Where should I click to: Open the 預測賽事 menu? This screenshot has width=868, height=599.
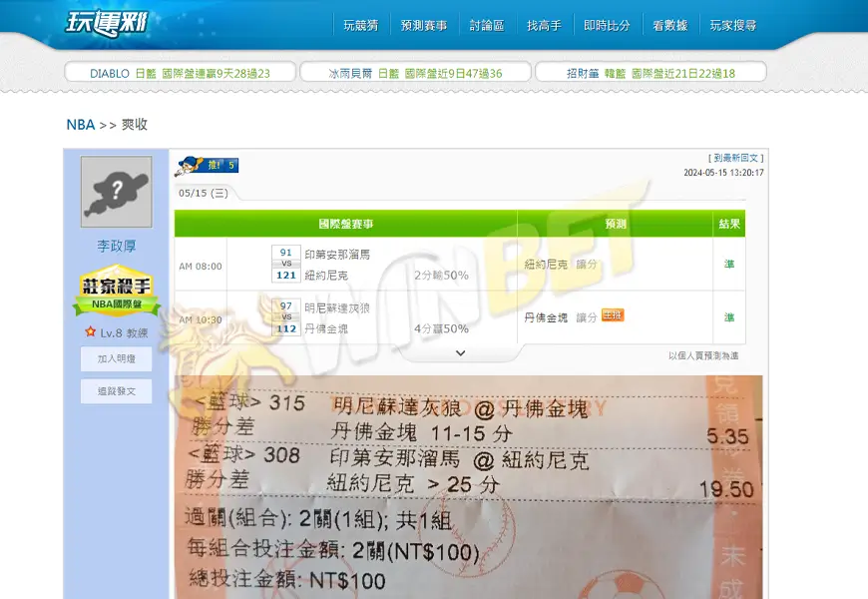(x=424, y=26)
